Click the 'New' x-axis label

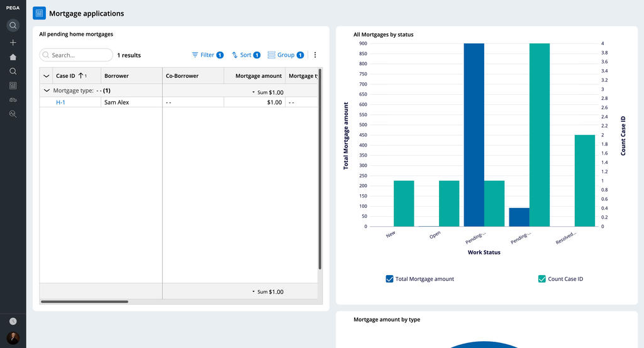[391, 234]
